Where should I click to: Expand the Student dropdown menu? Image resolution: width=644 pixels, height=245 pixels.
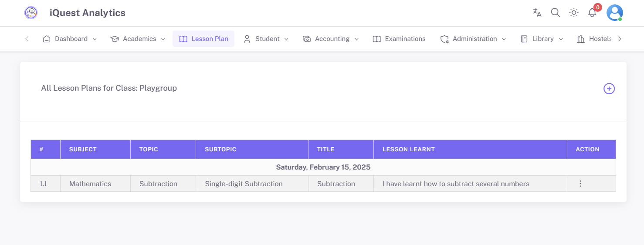[266, 39]
